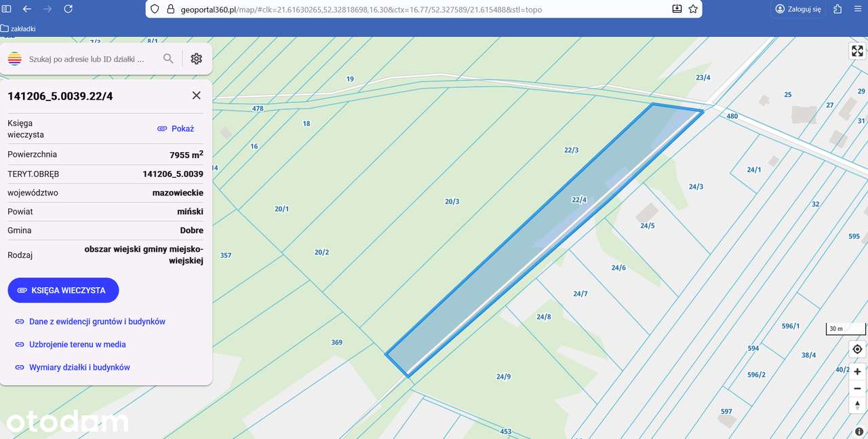868x439 pixels.
Task: Click the KSIĘGA WIECZYSTA button
Action: point(63,290)
